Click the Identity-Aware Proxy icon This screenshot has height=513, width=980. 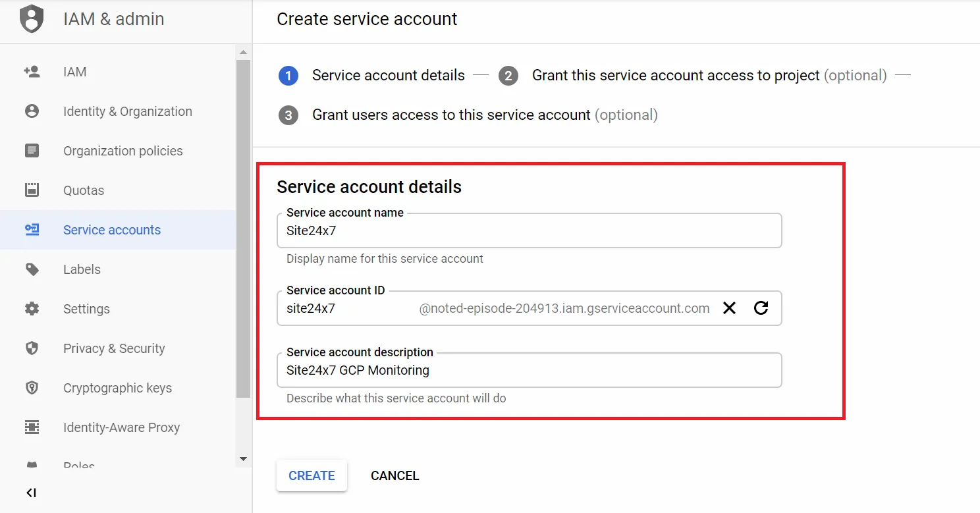32,427
